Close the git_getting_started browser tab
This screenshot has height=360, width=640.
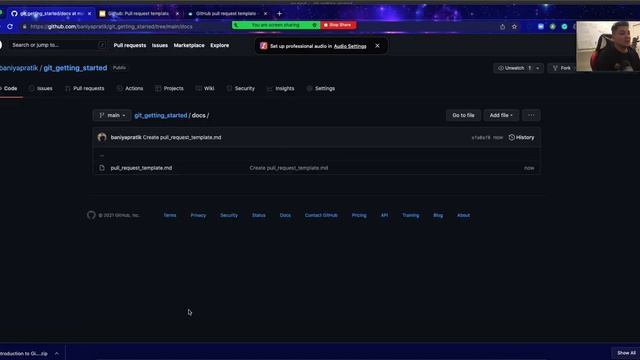[x=89, y=13]
